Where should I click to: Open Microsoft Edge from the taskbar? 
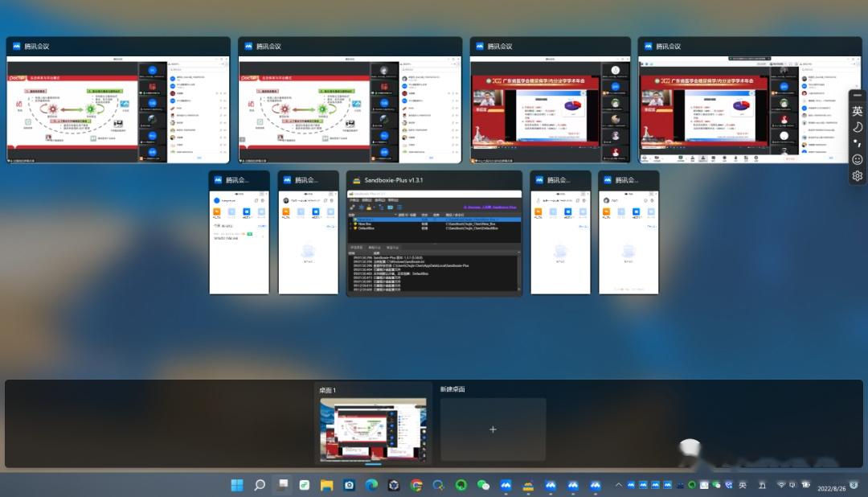371,486
